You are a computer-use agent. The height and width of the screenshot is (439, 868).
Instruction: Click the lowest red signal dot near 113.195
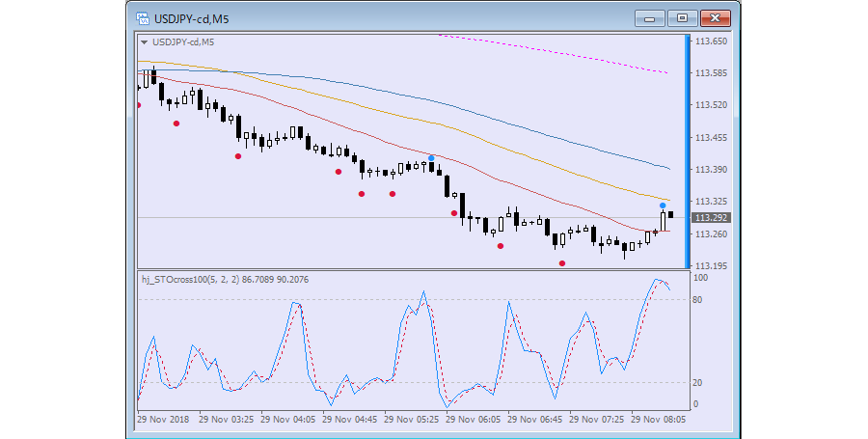pyautogui.click(x=562, y=263)
